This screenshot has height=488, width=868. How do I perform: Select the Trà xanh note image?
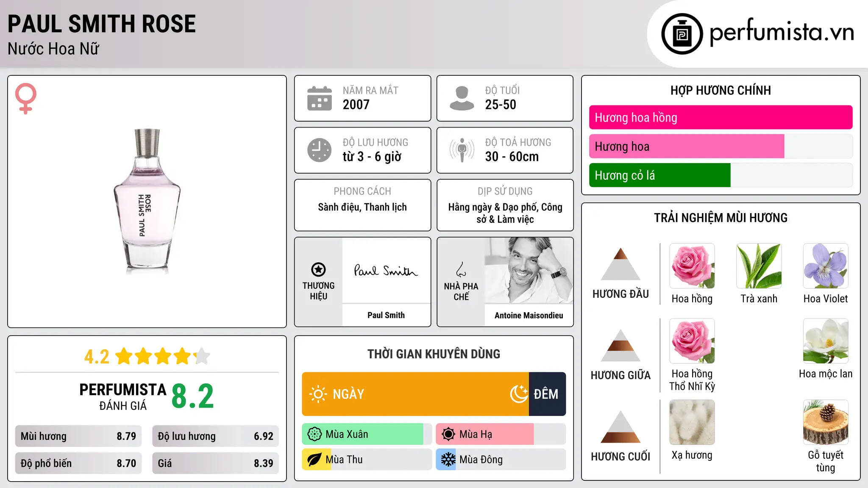[x=759, y=266]
